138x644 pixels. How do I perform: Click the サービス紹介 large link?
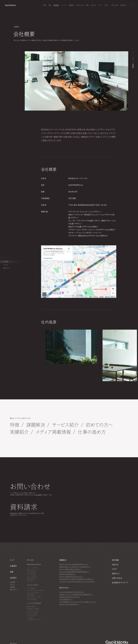pos(65,425)
